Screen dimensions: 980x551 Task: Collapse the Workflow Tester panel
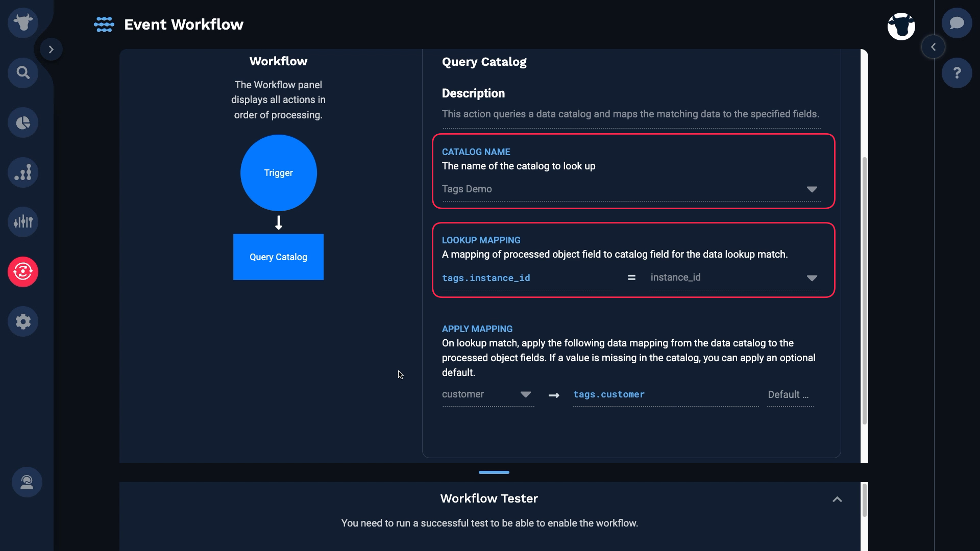tap(837, 499)
